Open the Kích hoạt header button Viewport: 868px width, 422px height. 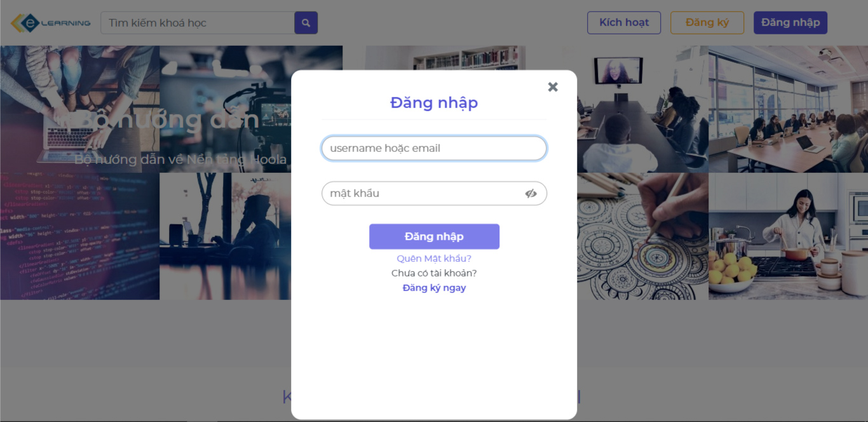[x=624, y=22]
